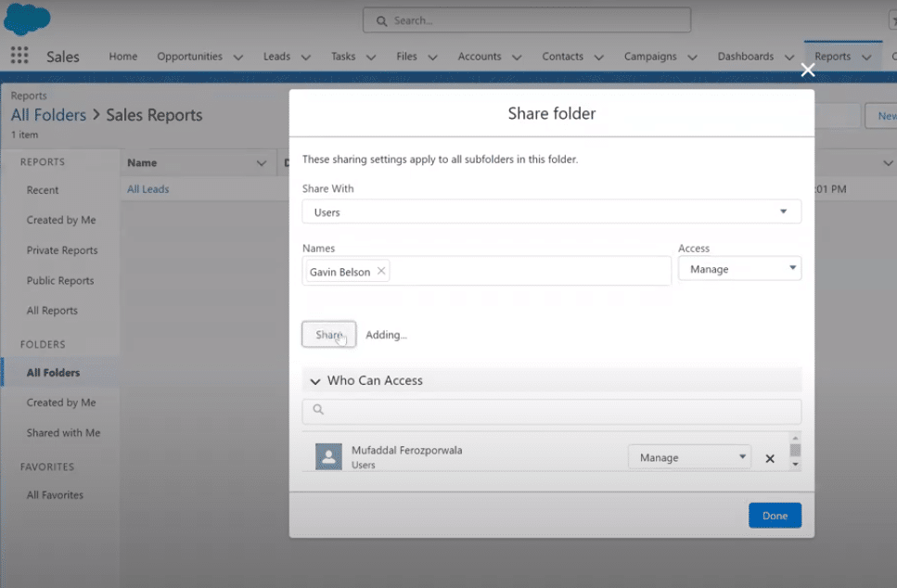Open the App Launcher grid icon
The height and width of the screenshot is (588, 897).
(x=19, y=55)
